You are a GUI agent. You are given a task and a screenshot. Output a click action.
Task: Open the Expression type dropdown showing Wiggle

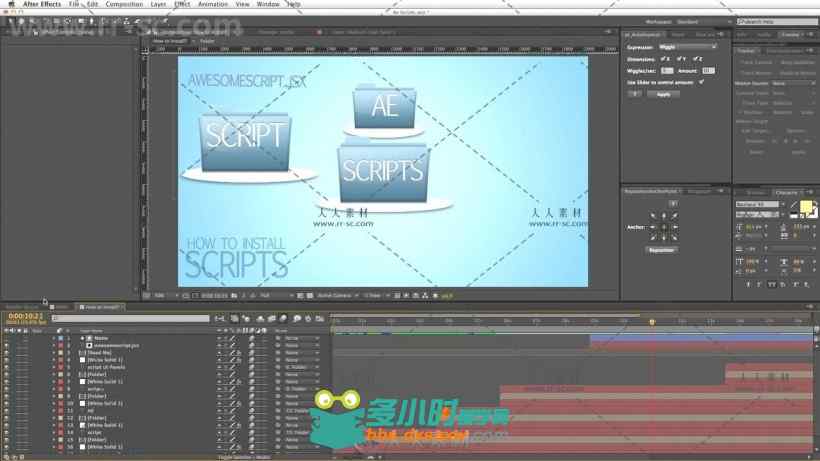pyautogui.click(x=687, y=47)
